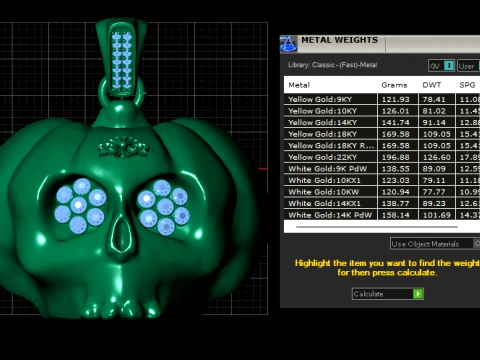Screen dimensions: 480x360
Task: Click the Metal column header
Action: click(299, 85)
